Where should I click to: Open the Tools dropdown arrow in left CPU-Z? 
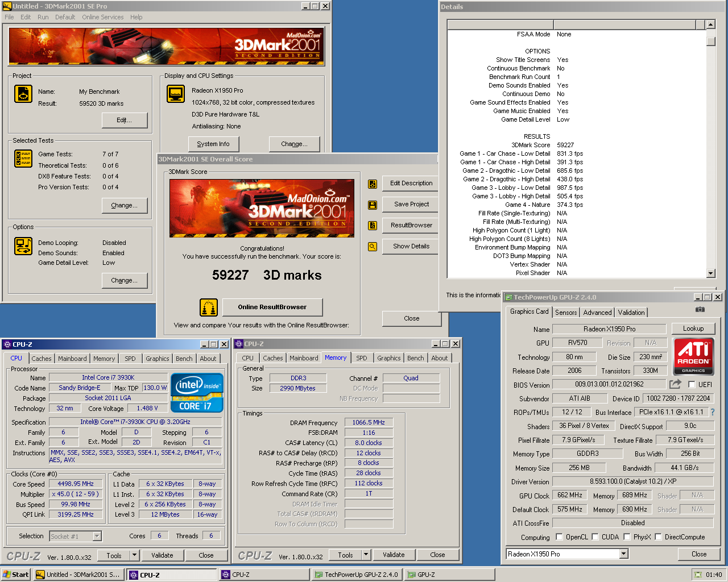[135, 555]
